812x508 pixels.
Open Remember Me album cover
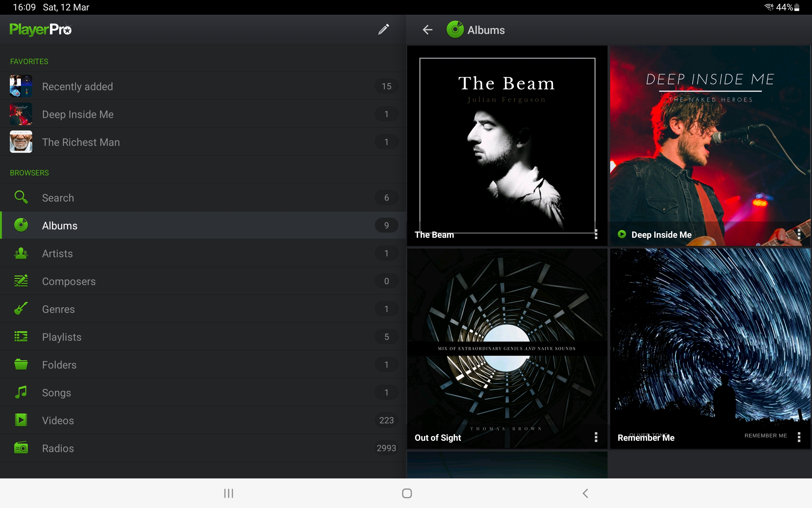pos(710,349)
